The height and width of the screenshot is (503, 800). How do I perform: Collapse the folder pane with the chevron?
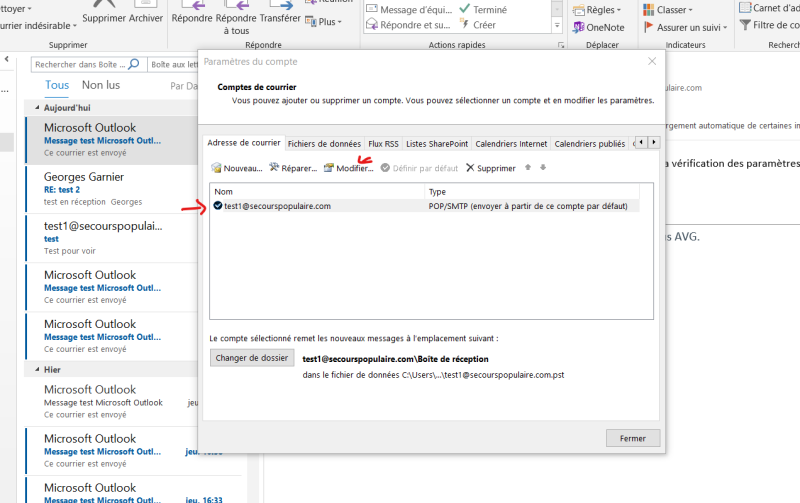pyautogui.click(x=7, y=59)
